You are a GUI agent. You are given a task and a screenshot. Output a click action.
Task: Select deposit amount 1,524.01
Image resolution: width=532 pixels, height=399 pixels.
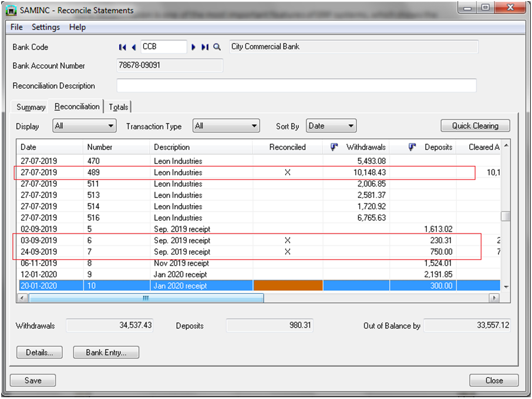click(x=439, y=263)
